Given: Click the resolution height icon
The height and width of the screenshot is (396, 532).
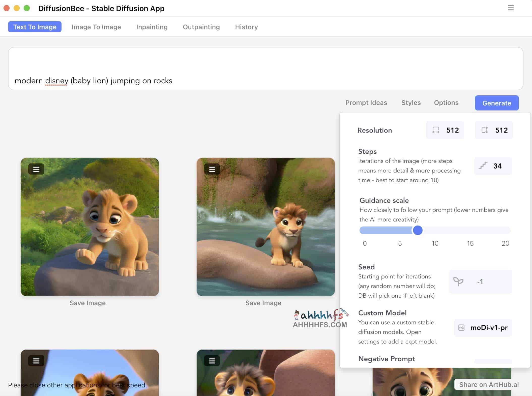Looking at the screenshot, I should point(483,130).
